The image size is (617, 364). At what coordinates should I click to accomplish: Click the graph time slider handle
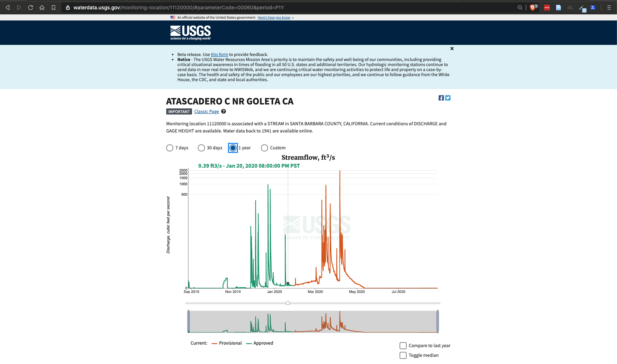tap(288, 303)
